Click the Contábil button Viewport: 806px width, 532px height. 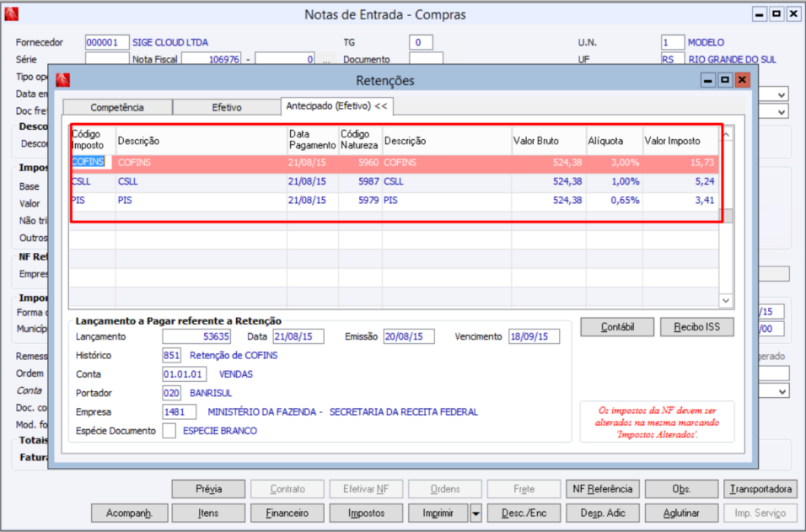(616, 327)
